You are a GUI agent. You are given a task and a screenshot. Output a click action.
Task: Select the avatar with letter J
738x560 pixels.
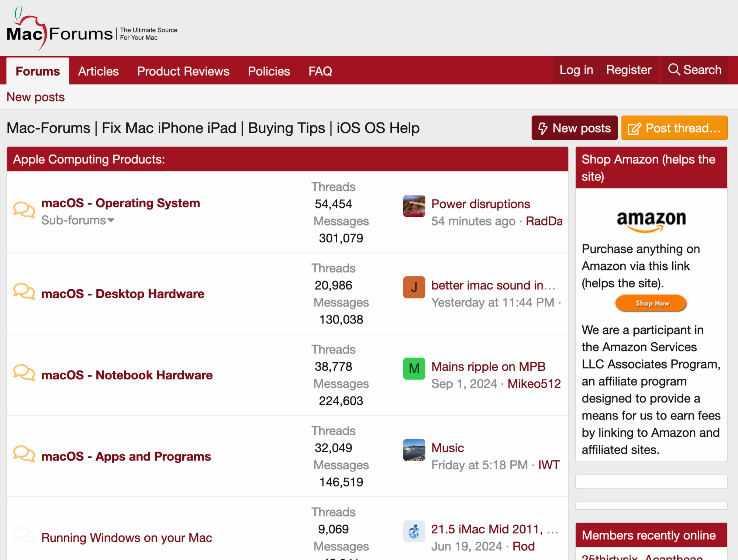[414, 287]
